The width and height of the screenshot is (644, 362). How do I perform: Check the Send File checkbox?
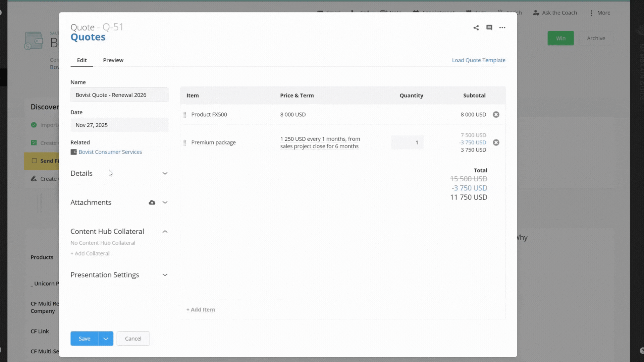coord(34,161)
